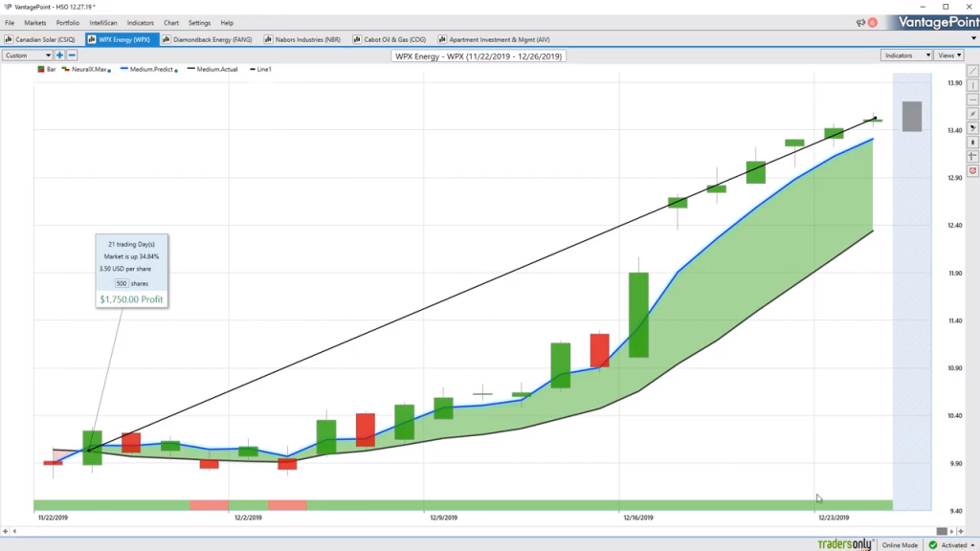980x551 pixels.
Task: Open the Chart menu
Action: click(x=171, y=23)
